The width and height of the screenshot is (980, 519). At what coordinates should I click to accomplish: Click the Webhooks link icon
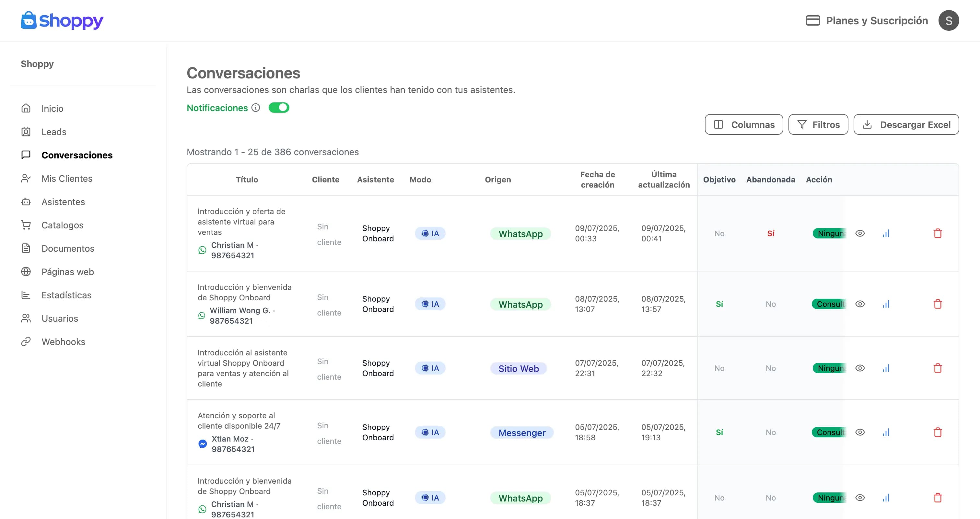[x=26, y=342]
